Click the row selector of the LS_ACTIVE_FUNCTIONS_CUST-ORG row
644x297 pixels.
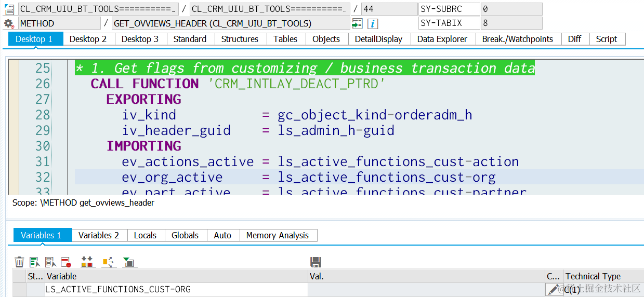(x=20, y=289)
